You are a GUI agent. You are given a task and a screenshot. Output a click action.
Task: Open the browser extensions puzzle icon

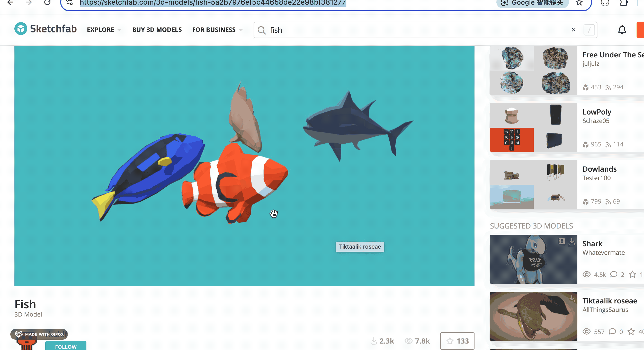(624, 3)
